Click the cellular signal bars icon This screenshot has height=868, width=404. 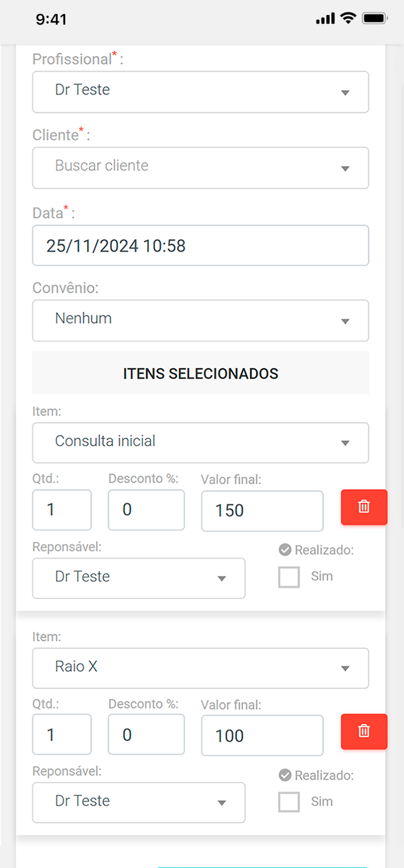point(325,19)
